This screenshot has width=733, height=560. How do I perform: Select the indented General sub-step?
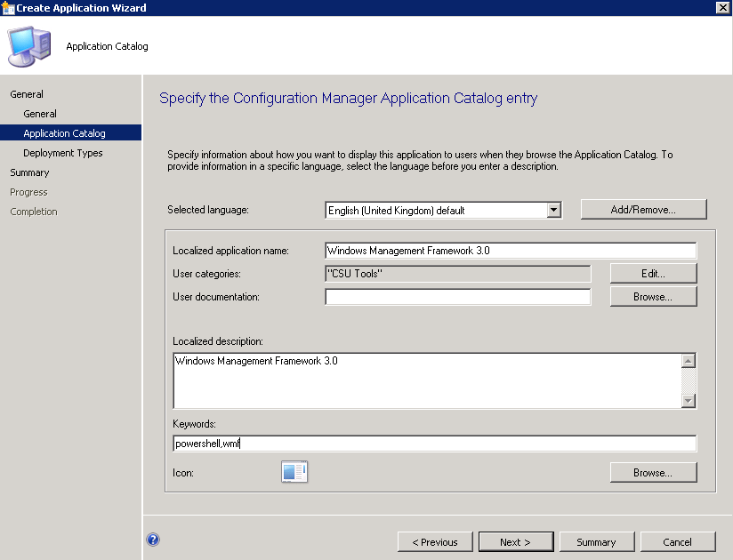pos(40,114)
